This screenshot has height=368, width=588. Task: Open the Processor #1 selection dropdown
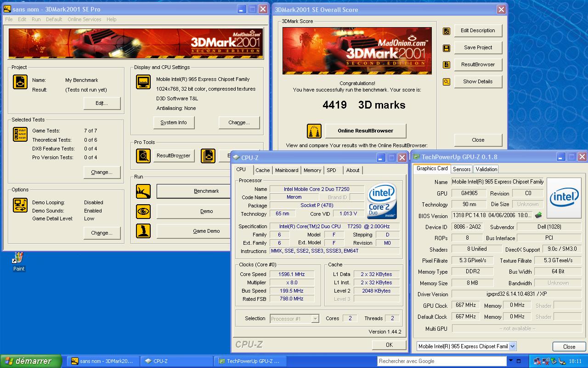pyautogui.click(x=315, y=318)
